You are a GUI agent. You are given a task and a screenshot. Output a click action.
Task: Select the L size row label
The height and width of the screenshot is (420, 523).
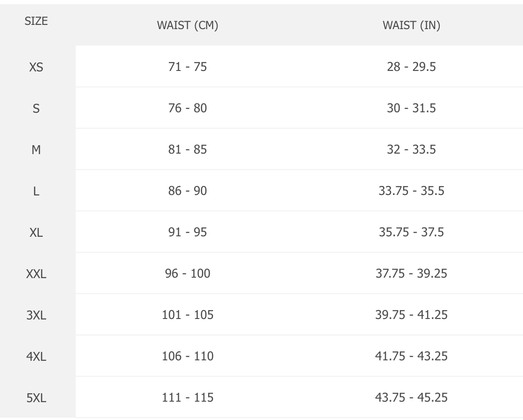(x=36, y=191)
